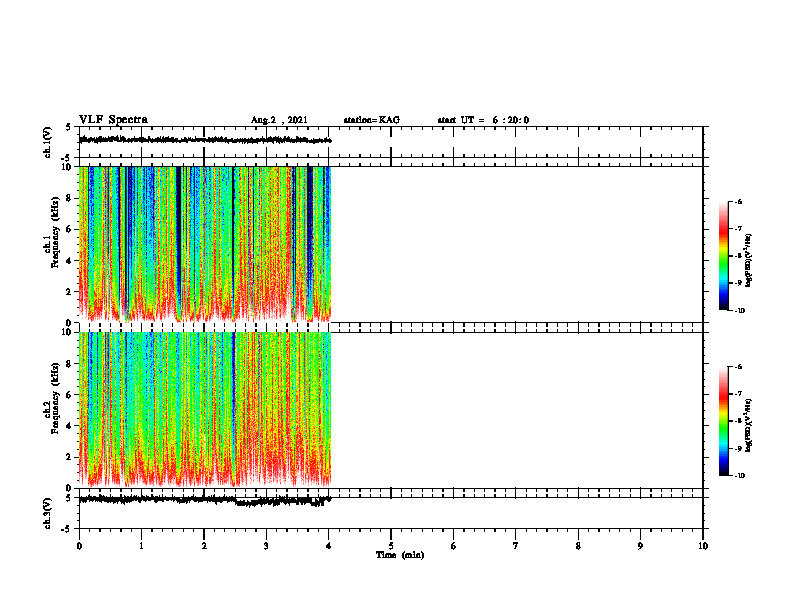
Task: Click the -10 label on ch.1 color bar
Action: coord(739,311)
